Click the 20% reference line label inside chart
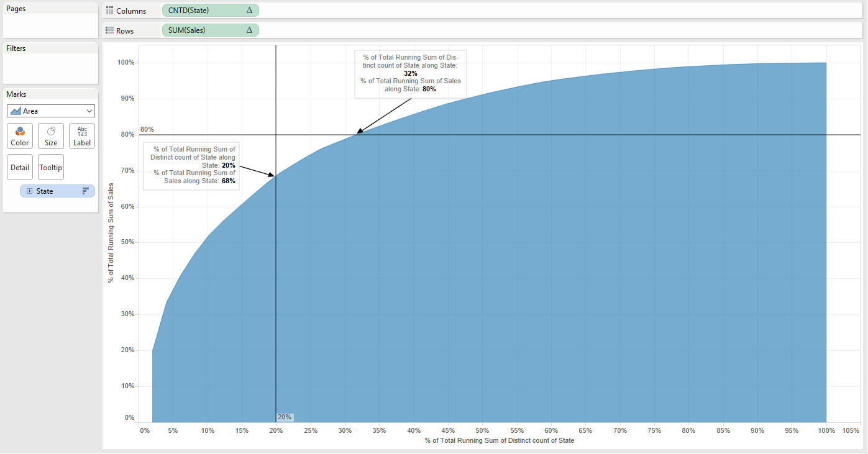This screenshot has height=454, width=868. [x=285, y=417]
